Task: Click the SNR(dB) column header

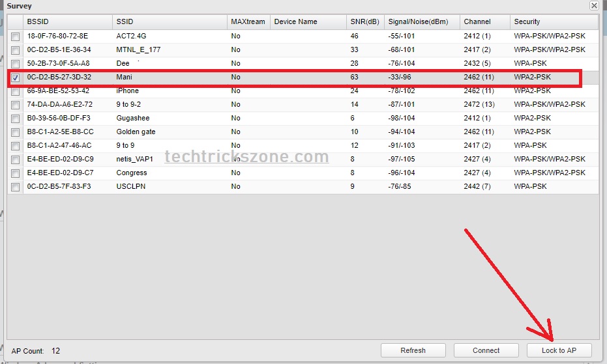Action: point(364,21)
